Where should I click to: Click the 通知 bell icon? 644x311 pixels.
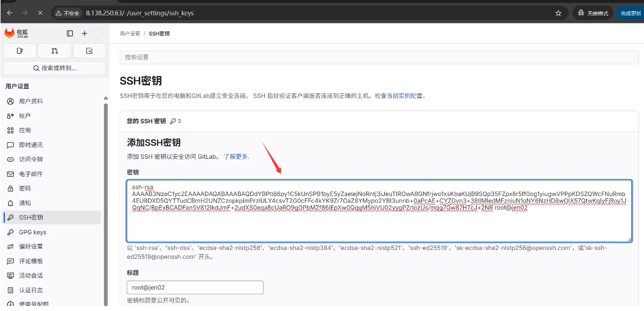pyautogui.click(x=11, y=203)
